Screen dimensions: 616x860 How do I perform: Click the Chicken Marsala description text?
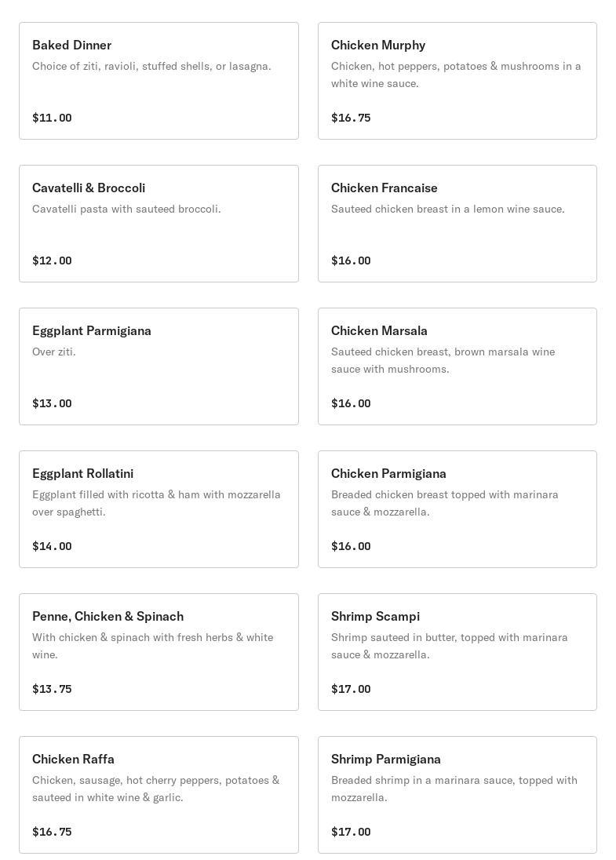pyautogui.click(x=443, y=360)
